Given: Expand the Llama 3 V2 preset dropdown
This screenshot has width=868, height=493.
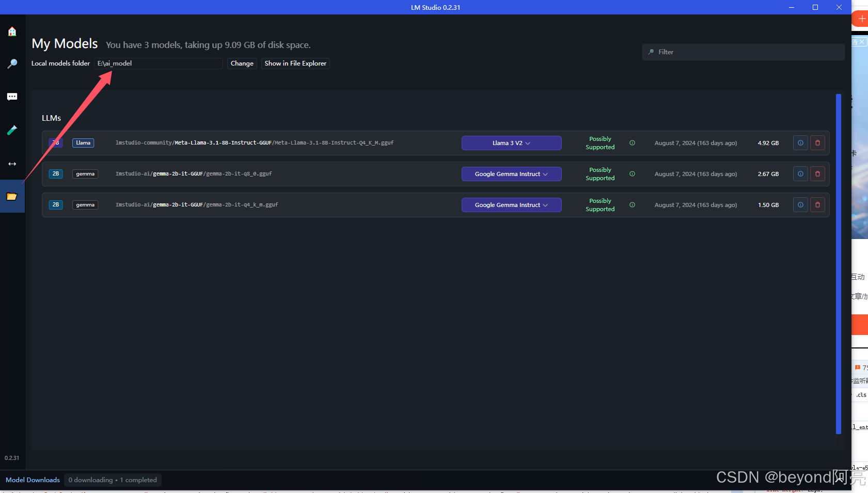Looking at the screenshot, I should click(511, 143).
